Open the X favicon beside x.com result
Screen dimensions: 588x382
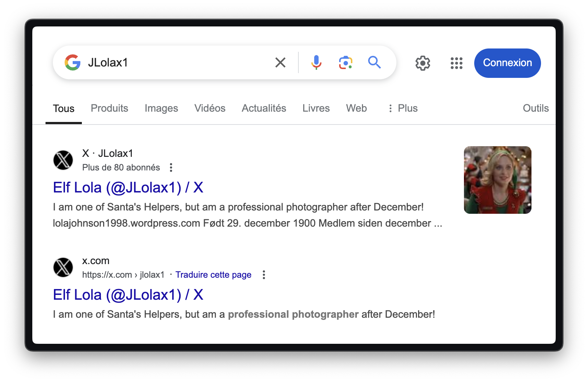[63, 267]
